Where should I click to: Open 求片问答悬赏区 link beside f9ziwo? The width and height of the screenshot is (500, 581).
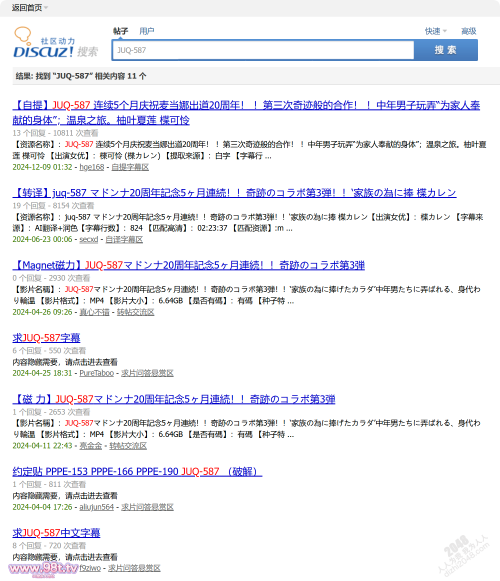click(x=134, y=568)
